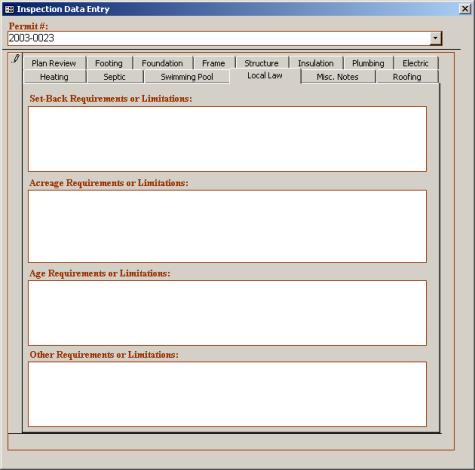Switch to the Plumbing tab
Image resolution: width=475 pixels, height=470 pixels.
368,63
